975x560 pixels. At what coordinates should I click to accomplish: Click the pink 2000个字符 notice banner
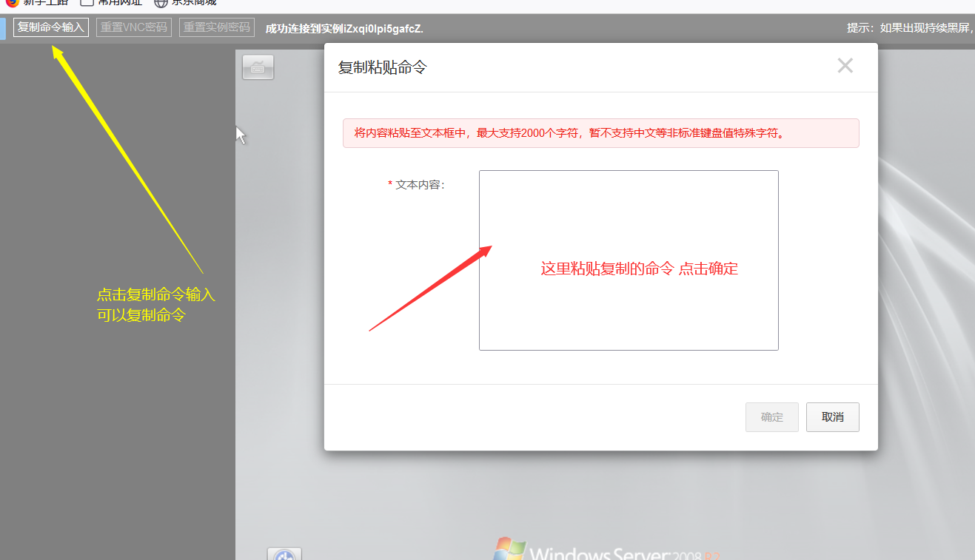tap(601, 133)
